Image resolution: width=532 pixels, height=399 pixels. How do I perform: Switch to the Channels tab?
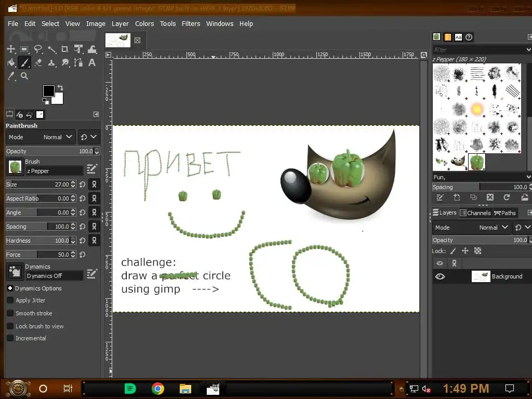475,212
